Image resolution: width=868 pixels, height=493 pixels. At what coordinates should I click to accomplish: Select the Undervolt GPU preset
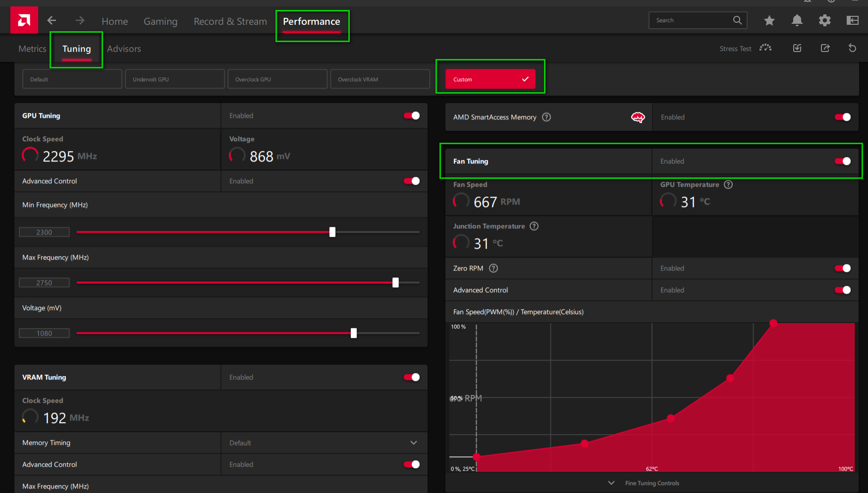pyautogui.click(x=175, y=79)
